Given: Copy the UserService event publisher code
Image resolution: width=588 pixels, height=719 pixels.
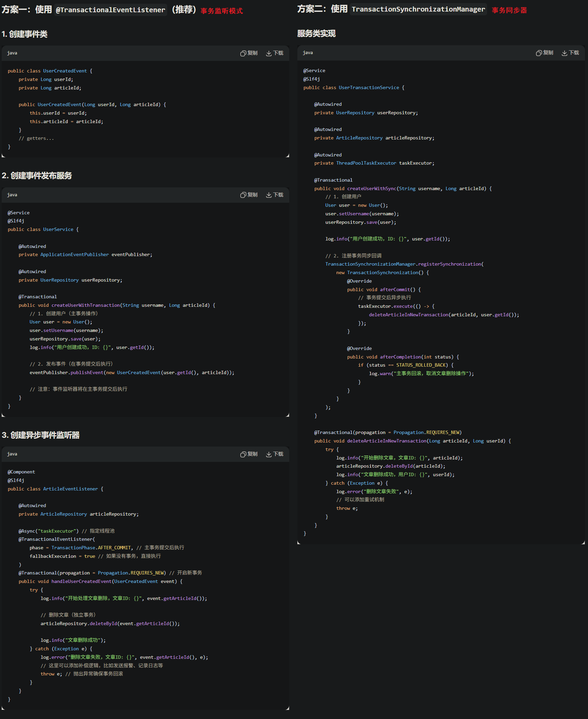Looking at the screenshot, I should (249, 195).
